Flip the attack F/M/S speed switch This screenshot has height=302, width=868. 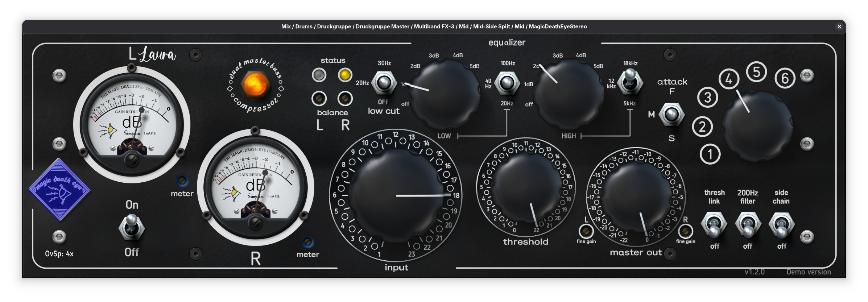click(671, 115)
